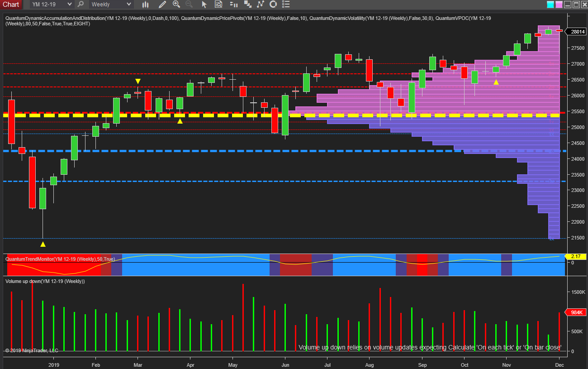588x369 pixels.
Task: Click the QuantumTrendMonitor indicator label
Action: (x=60, y=259)
